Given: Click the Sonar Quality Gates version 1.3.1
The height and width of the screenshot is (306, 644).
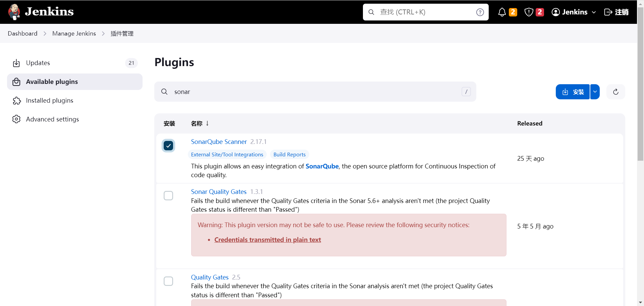Looking at the screenshot, I should click(257, 192).
